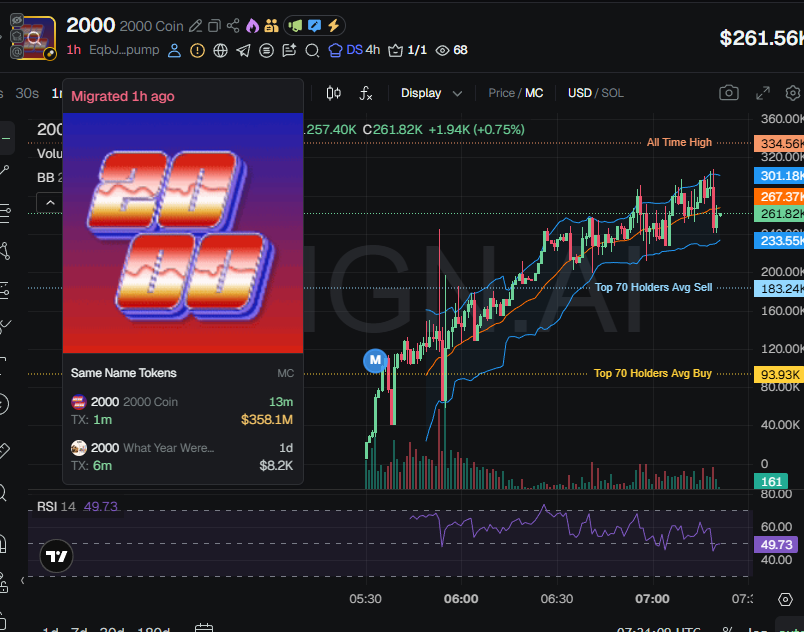Click the pencil edit icon beside 2000 Coin
Viewport: 804px width, 632px height.
(195, 26)
